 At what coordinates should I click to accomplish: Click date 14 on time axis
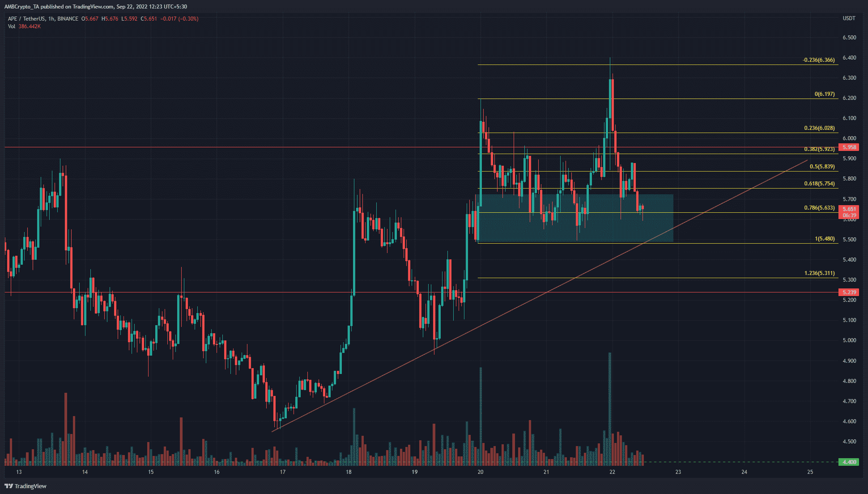tap(85, 472)
